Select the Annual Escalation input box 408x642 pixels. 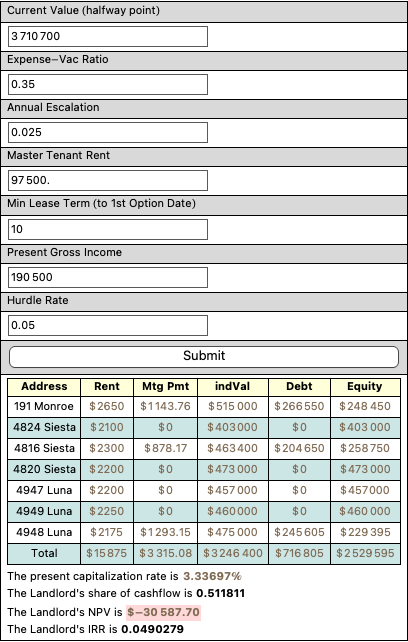coord(108,132)
